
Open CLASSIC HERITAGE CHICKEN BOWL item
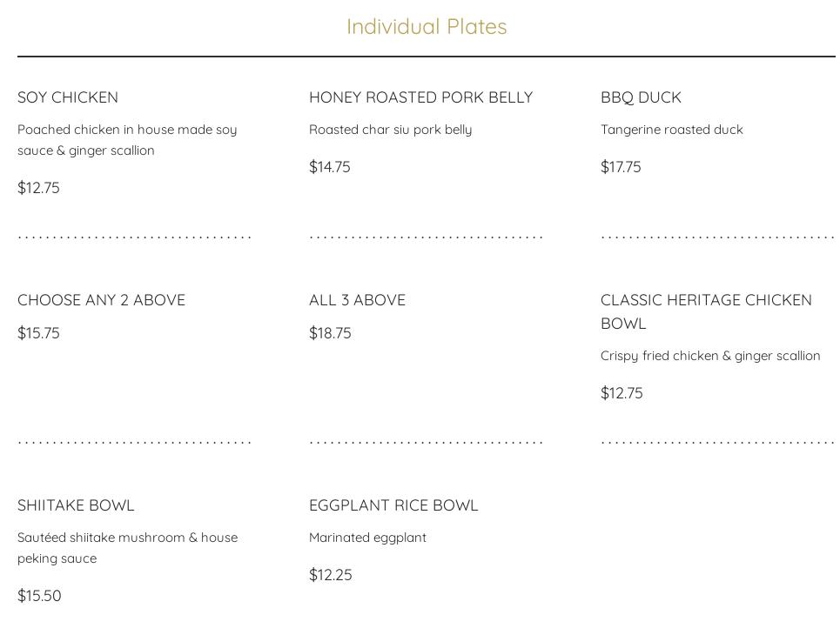pos(706,311)
